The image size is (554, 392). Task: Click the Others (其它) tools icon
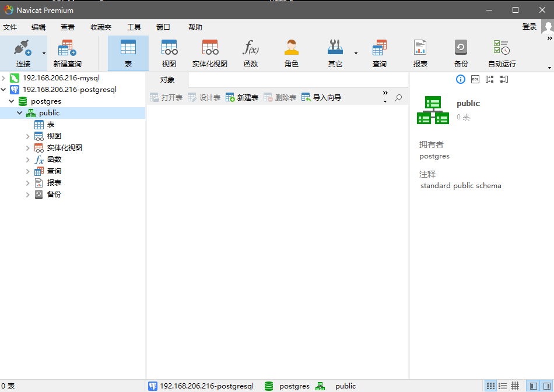pyautogui.click(x=335, y=48)
